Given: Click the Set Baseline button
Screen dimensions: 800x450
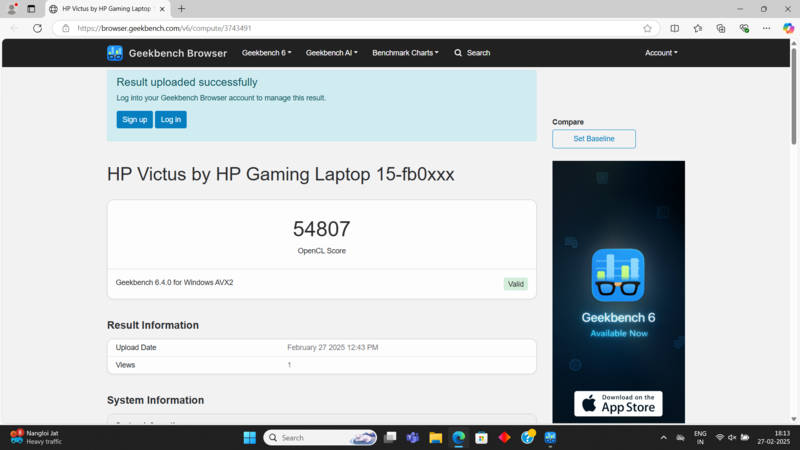Looking at the screenshot, I should (594, 139).
